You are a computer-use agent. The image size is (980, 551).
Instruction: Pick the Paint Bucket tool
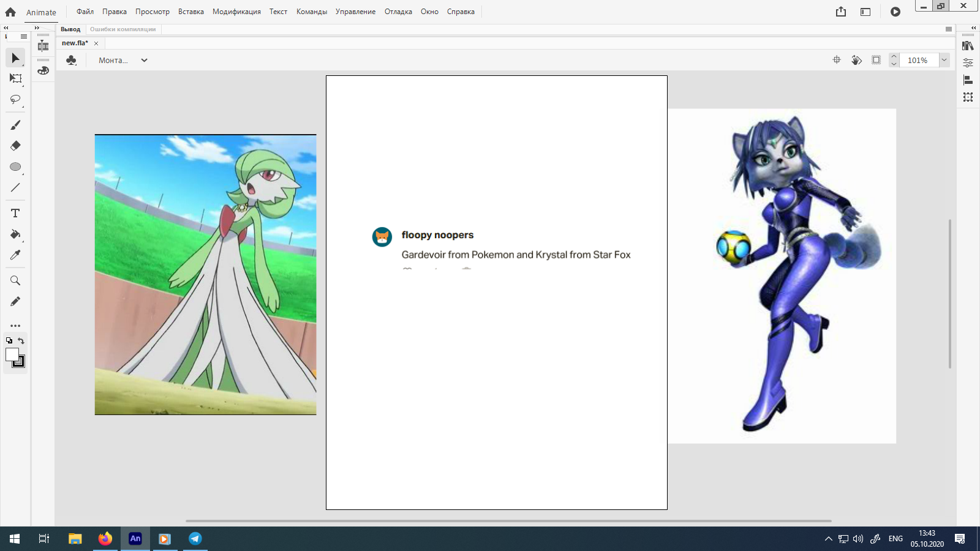pyautogui.click(x=15, y=234)
